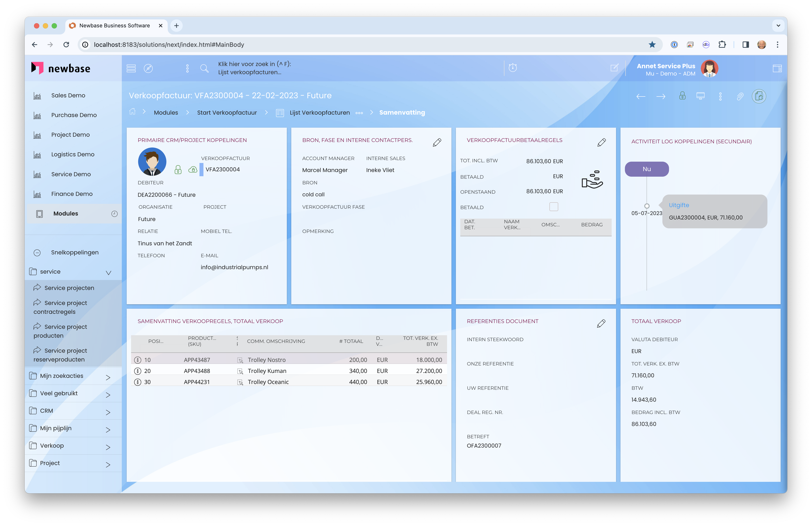Edit Verkoopfactuurbetaalregels with pencil icon
Image resolution: width=812 pixels, height=526 pixels.
(601, 142)
